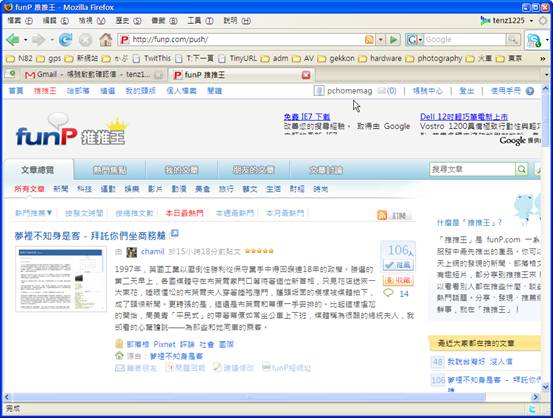Click the envelope inbox icon showing (0)
Image resolution: width=553 pixels, height=418 pixels.
[x=381, y=91]
